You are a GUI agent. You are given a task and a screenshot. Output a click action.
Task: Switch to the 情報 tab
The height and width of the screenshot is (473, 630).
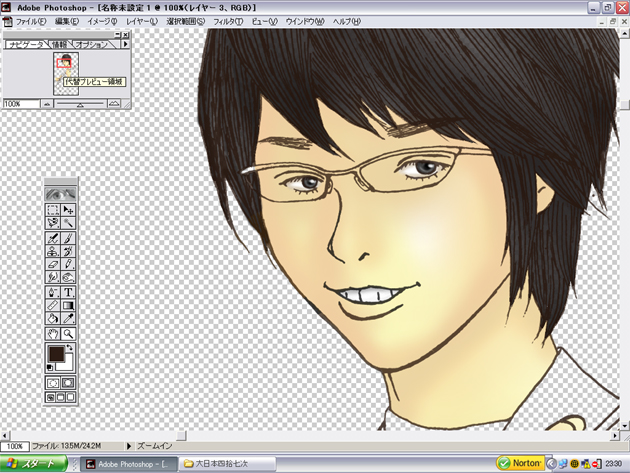point(59,45)
